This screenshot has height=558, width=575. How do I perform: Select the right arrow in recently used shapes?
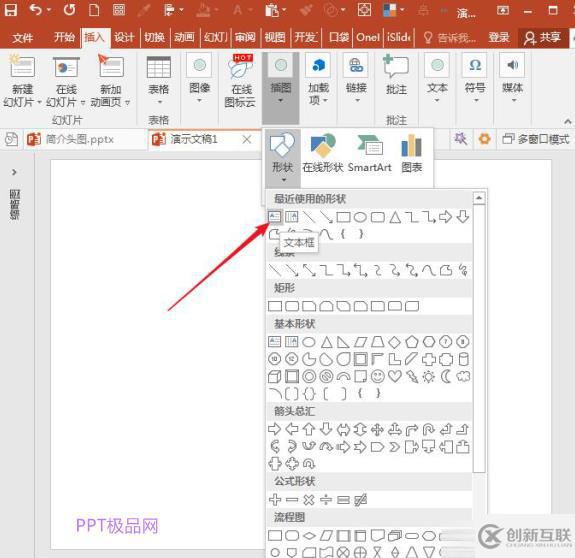pos(446,217)
